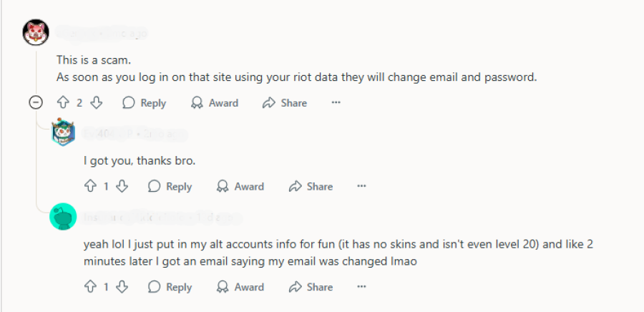Downvote the 'I got you, thanks bro' reply

(122, 186)
